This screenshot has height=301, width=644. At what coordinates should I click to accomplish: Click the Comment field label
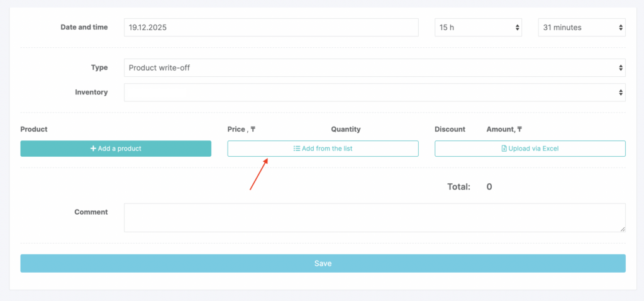click(91, 212)
